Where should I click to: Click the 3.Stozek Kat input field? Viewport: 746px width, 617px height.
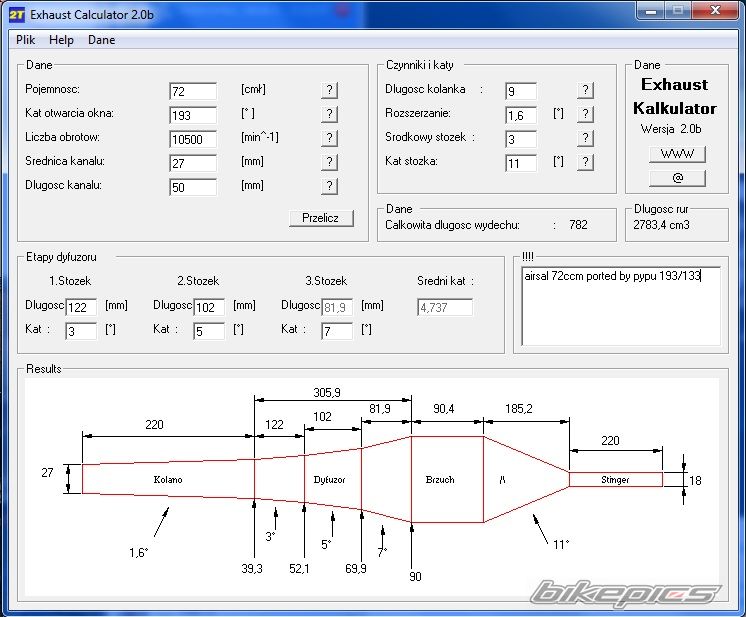pos(337,331)
